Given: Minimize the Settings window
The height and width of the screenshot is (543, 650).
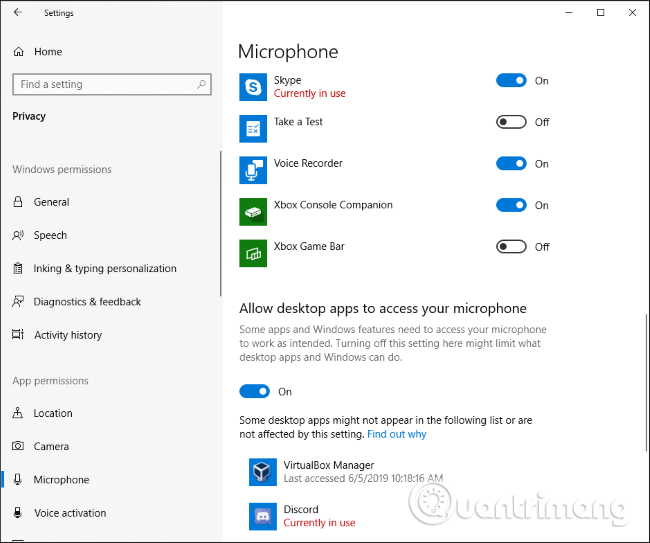Looking at the screenshot, I should click(569, 13).
